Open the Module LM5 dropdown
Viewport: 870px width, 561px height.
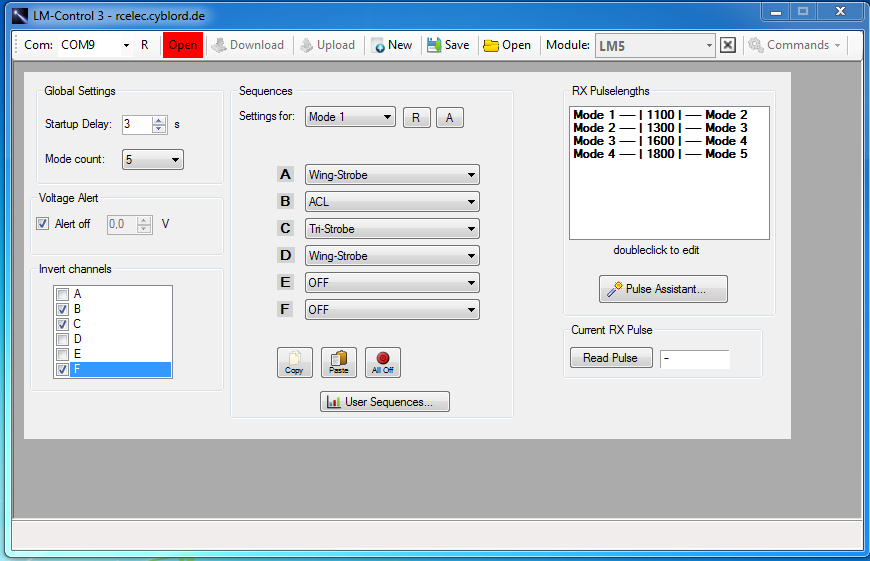(x=655, y=46)
